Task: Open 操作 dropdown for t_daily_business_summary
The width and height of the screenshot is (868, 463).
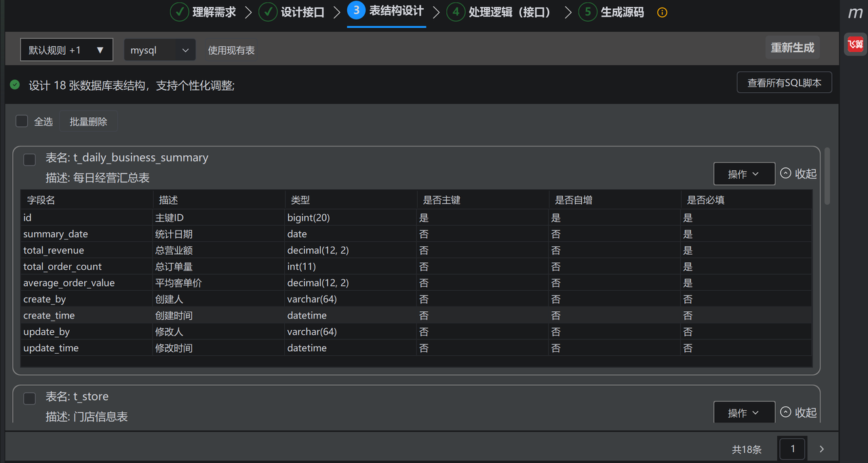Action: point(745,174)
